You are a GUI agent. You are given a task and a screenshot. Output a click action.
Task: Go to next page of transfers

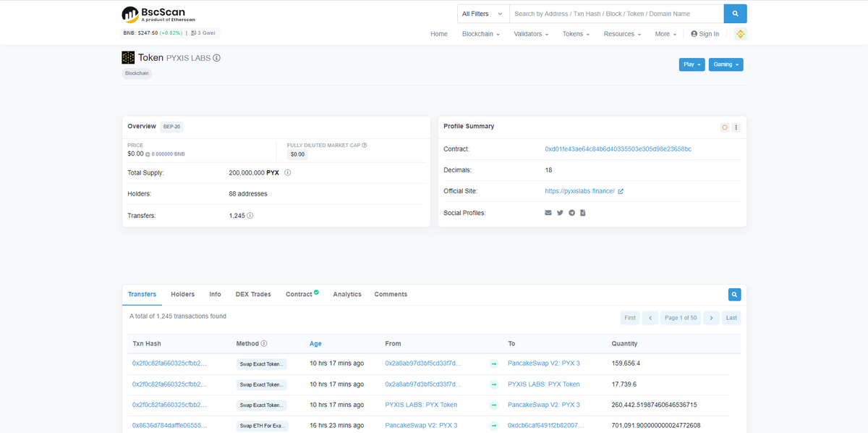pyautogui.click(x=712, y=318)
